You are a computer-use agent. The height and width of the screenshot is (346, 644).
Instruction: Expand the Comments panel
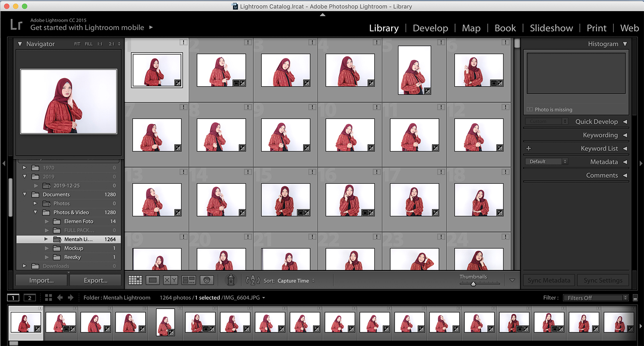pyautogui.click(x=625, y=176)
